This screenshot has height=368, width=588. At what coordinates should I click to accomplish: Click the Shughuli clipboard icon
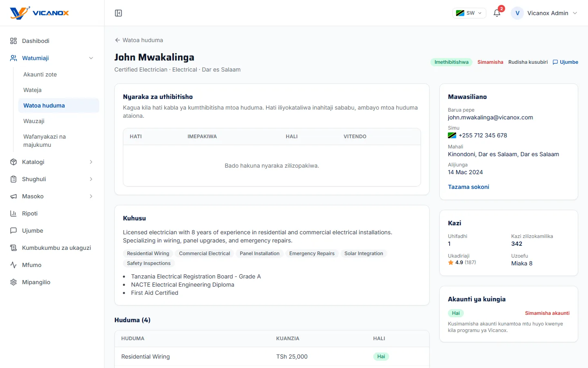[x=13, y=179]
